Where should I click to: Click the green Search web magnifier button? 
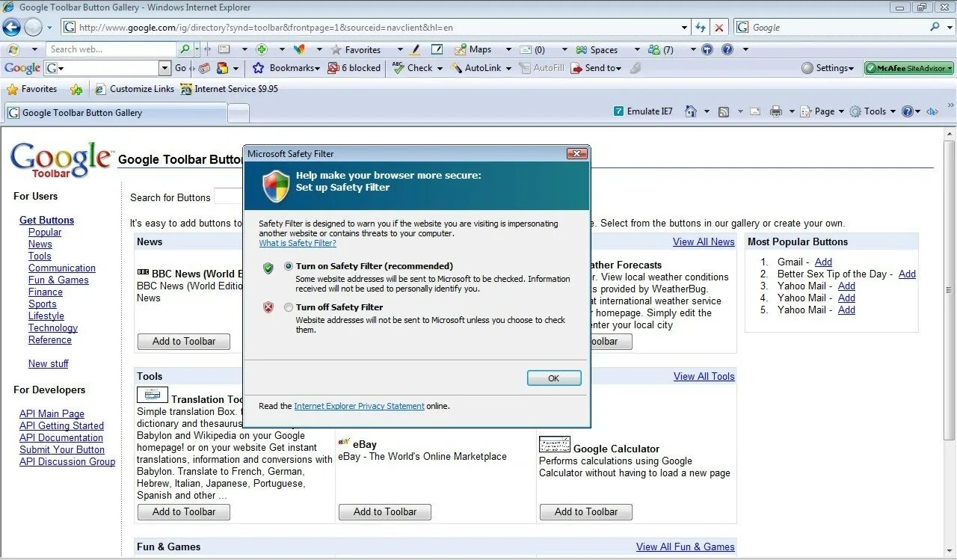coord(185,49)
